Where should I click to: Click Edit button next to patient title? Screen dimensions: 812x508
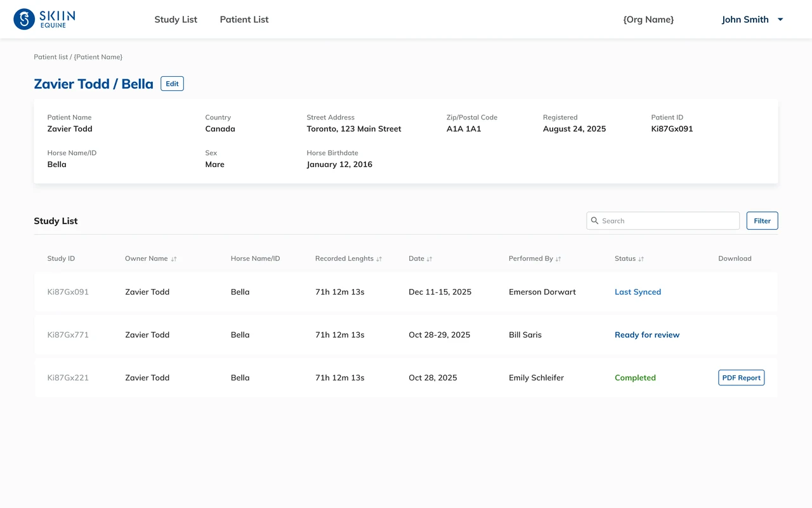[172, 84]
